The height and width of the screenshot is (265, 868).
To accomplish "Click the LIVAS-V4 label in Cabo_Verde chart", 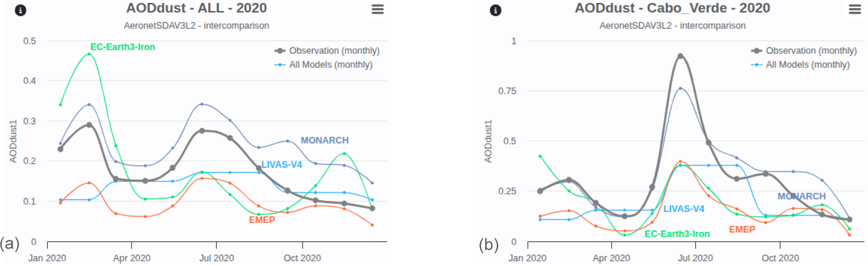I will click(x=684, y=209).
